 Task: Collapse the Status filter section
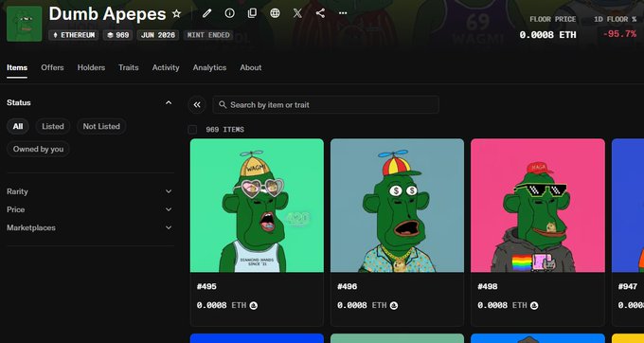(x=169, y=102)
